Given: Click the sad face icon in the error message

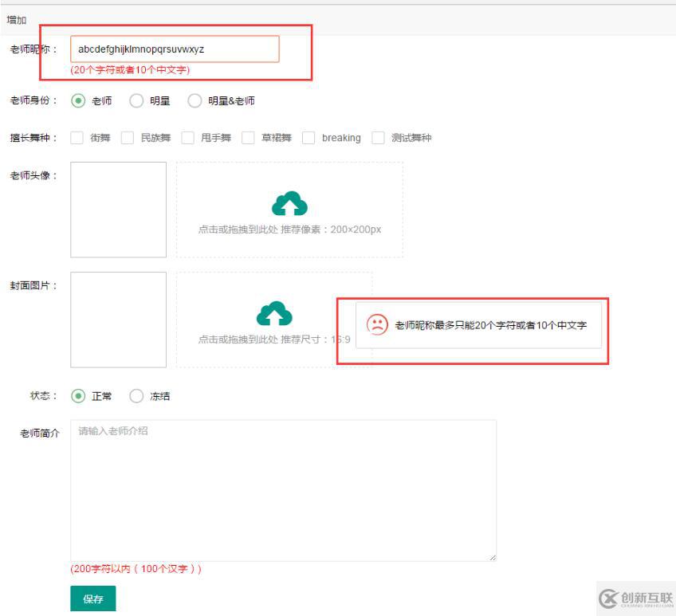Looking at the screenshot, I should point(376,325).
